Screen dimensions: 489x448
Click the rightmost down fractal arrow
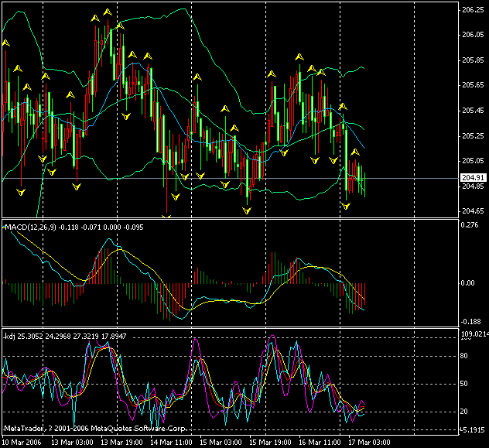(346, 206)
